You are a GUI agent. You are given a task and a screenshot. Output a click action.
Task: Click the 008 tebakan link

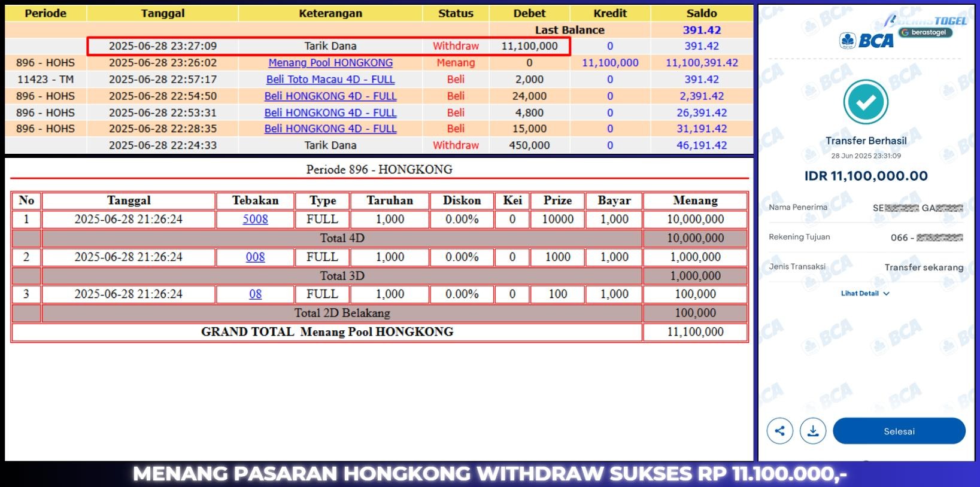(255, 257)
